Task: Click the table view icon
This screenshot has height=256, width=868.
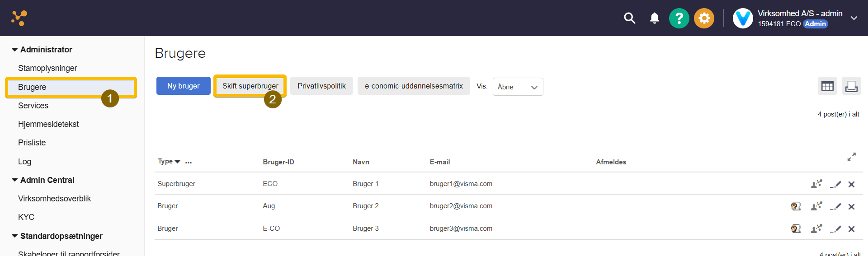Action: click(x=827, y=86)
